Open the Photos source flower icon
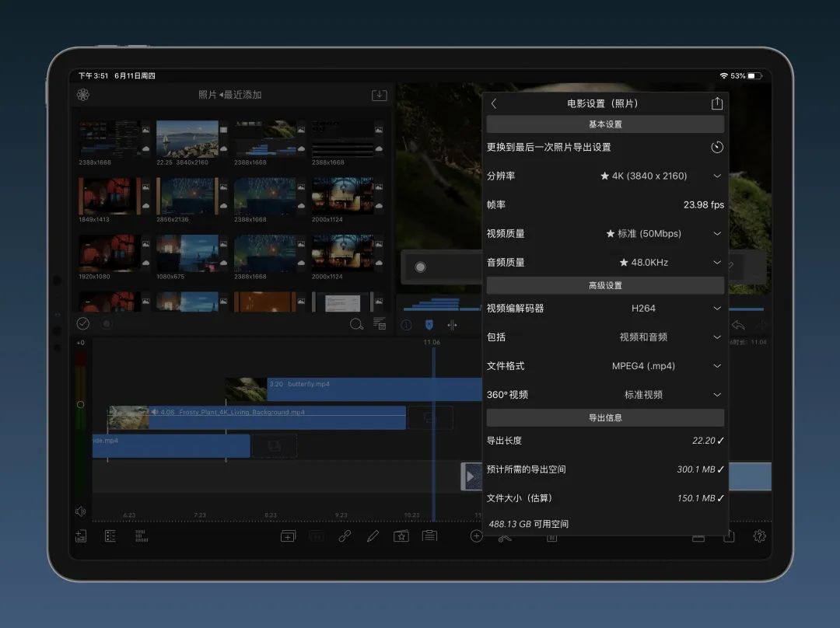Screen dimensions: 840x628 coord(83,95)
